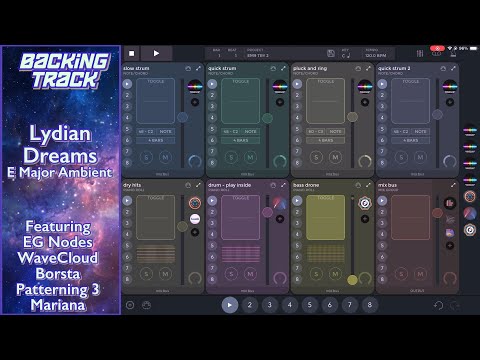
Task: Start playback with the transport play button
Action: [156, 53]
